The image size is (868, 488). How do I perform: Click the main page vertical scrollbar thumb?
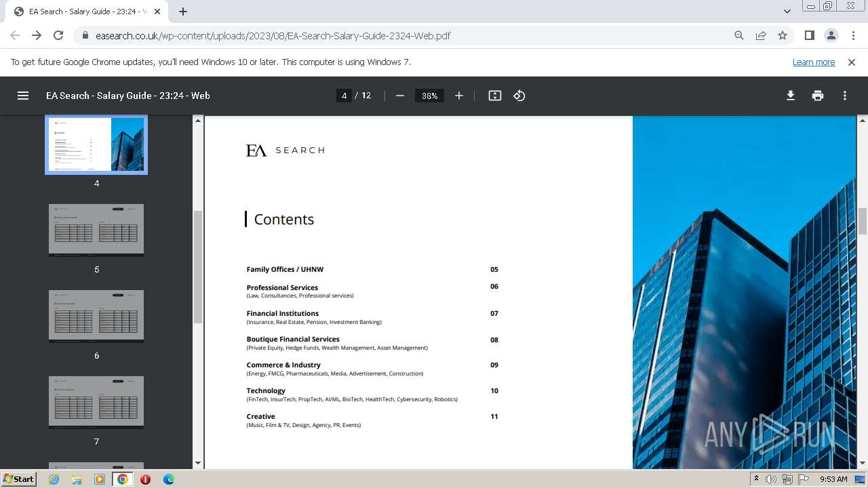click(x=863, y=222)
